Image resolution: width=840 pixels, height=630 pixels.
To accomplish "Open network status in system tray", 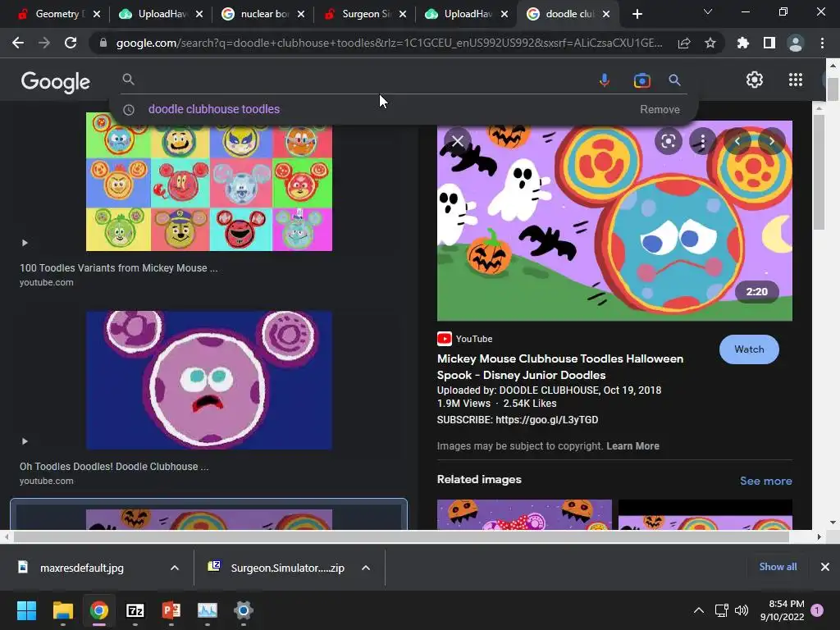I will point(721,610).
